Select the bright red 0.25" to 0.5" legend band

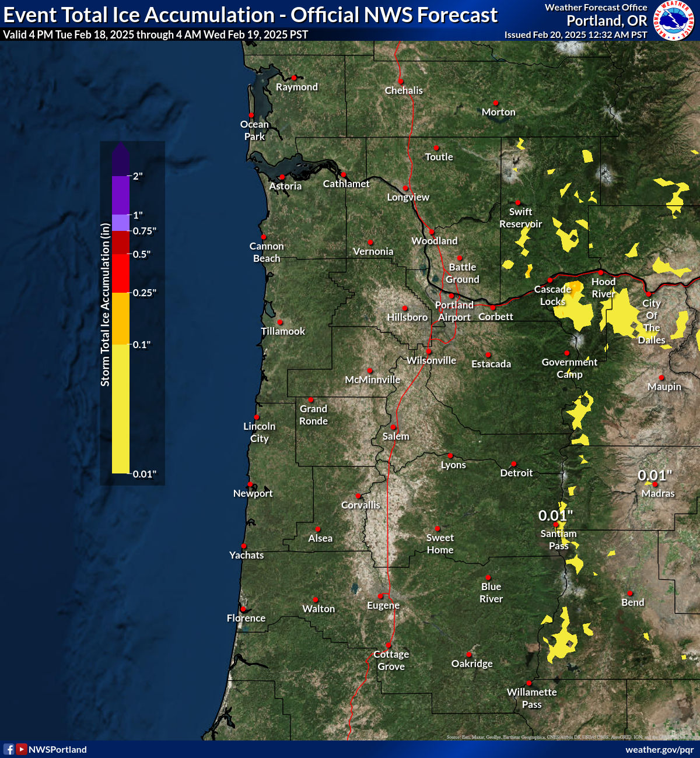tap(121, 273)
